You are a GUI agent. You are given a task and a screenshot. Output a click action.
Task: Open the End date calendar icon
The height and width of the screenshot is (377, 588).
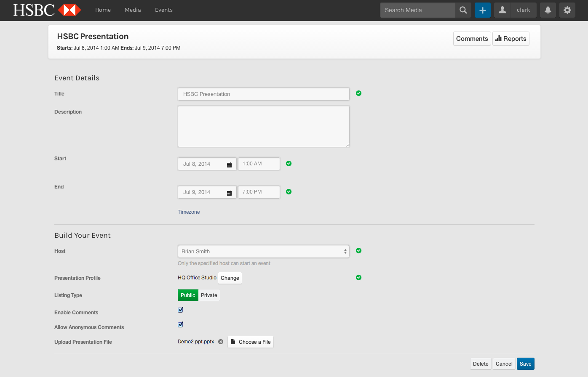pos(230,193)
